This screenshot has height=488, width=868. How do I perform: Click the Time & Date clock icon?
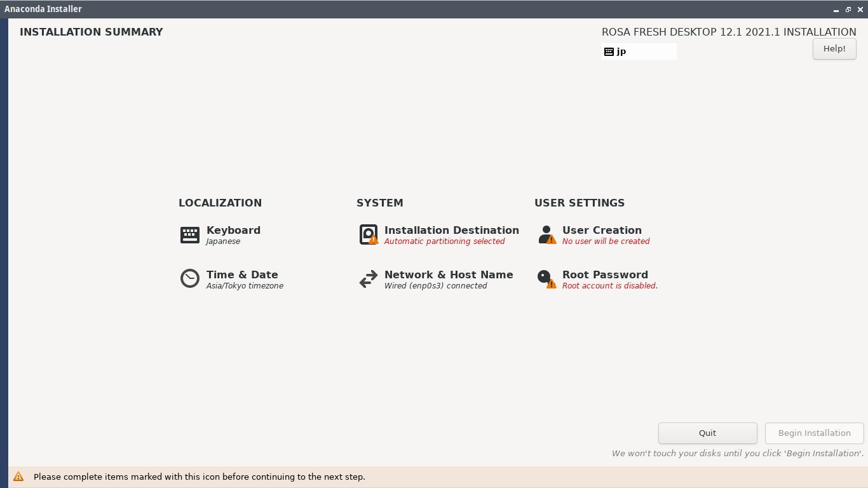190,278
